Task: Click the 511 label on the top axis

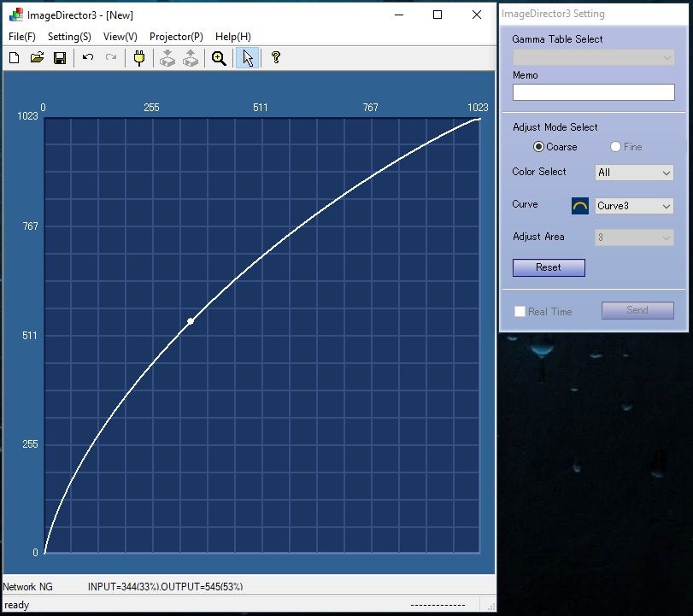Action: [x=261, y=108]
